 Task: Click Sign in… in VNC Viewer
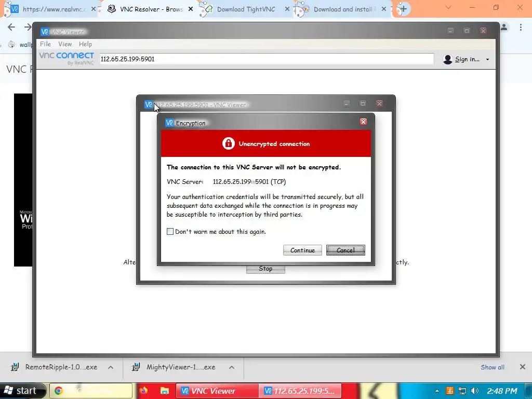pyautogui.click(x=467, y=59)
